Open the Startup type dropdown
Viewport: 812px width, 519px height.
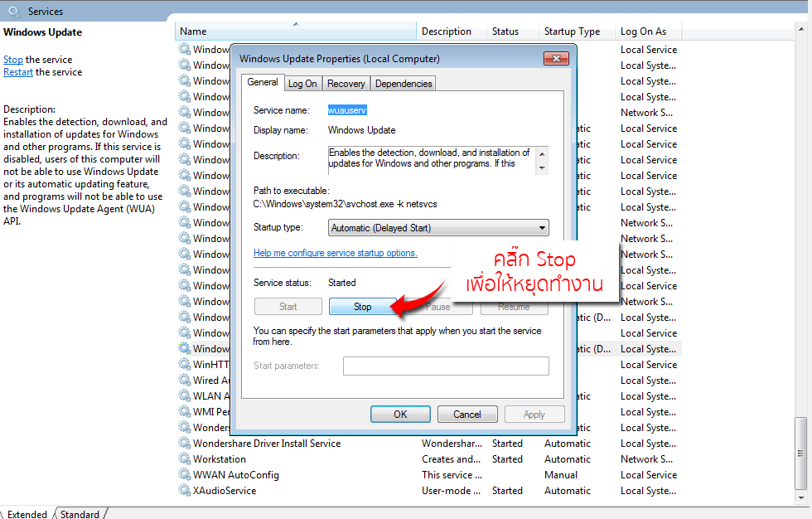coord(438,228)
